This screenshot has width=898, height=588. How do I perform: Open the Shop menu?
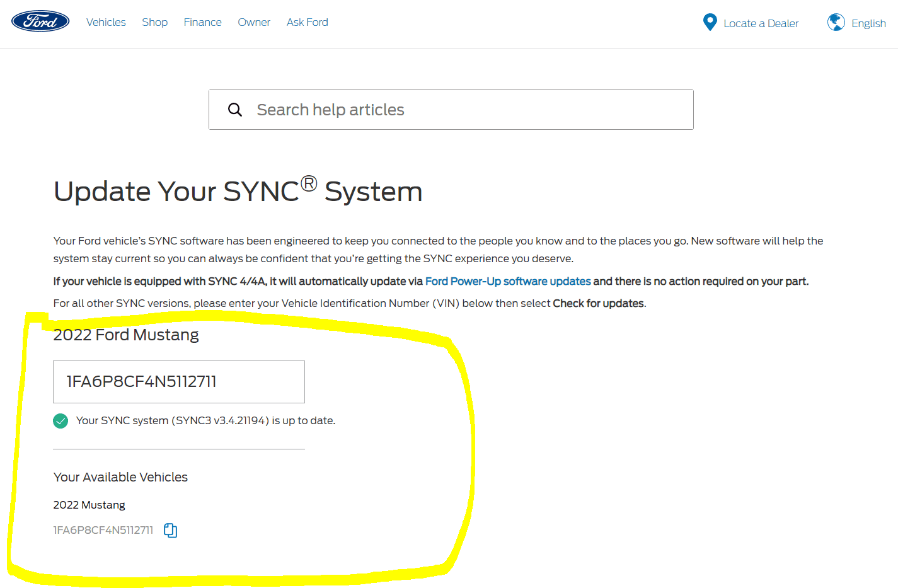point(155,22)
